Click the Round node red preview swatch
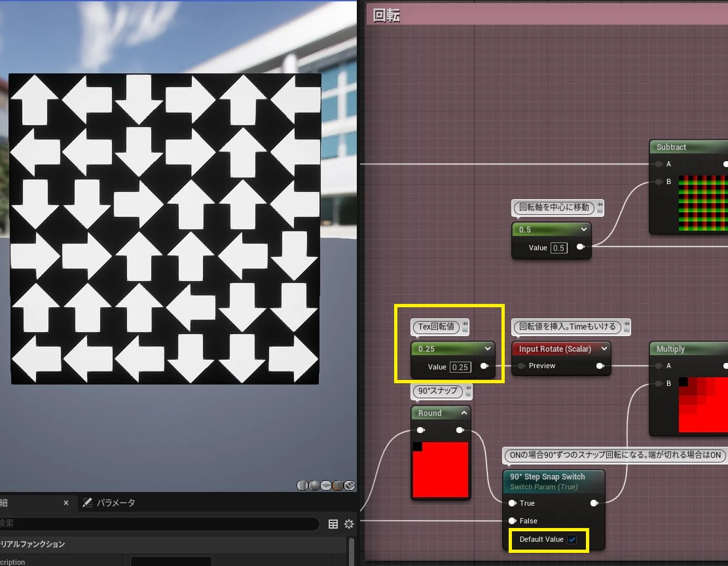The width and height of the screenshot is (728, 566). tap(441, 469)
